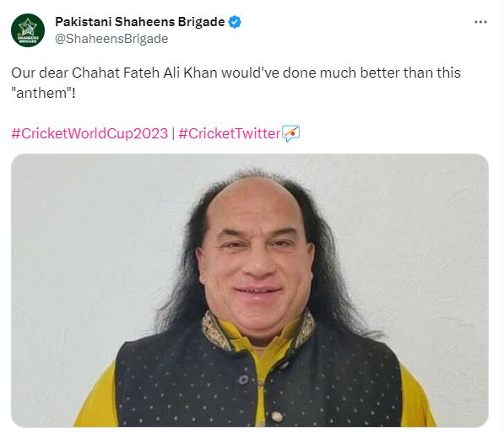504x432 pixels.
Task: Follow the #CricketTwitter hashtag link
Action: coord(230,133)
